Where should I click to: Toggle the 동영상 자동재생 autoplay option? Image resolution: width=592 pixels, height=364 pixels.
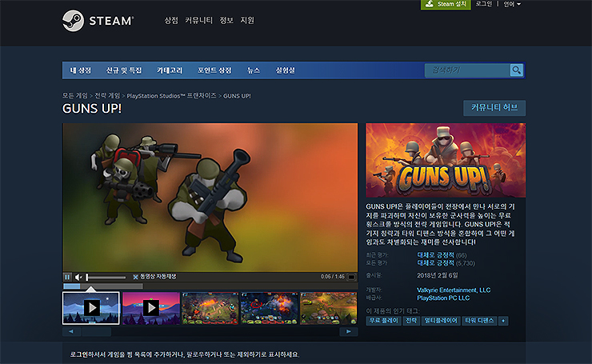154,277
